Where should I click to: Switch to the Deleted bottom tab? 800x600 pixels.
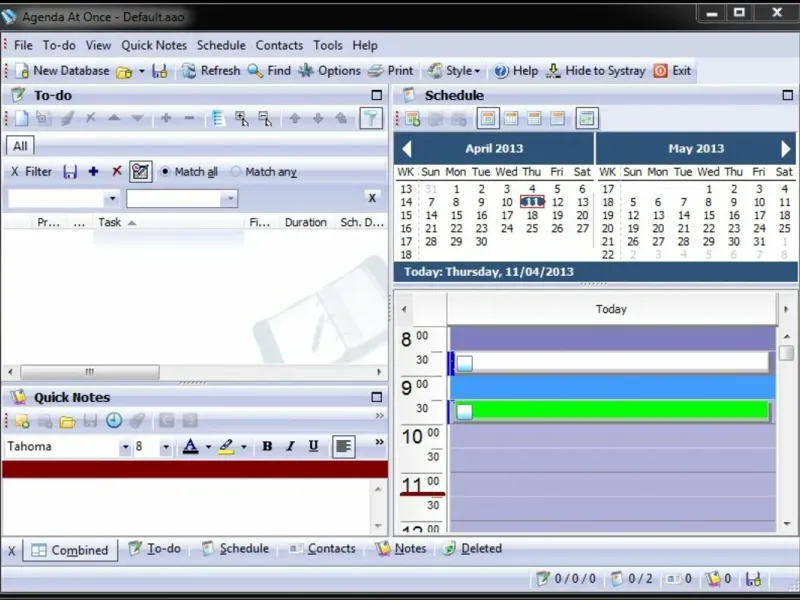(472, 549)
